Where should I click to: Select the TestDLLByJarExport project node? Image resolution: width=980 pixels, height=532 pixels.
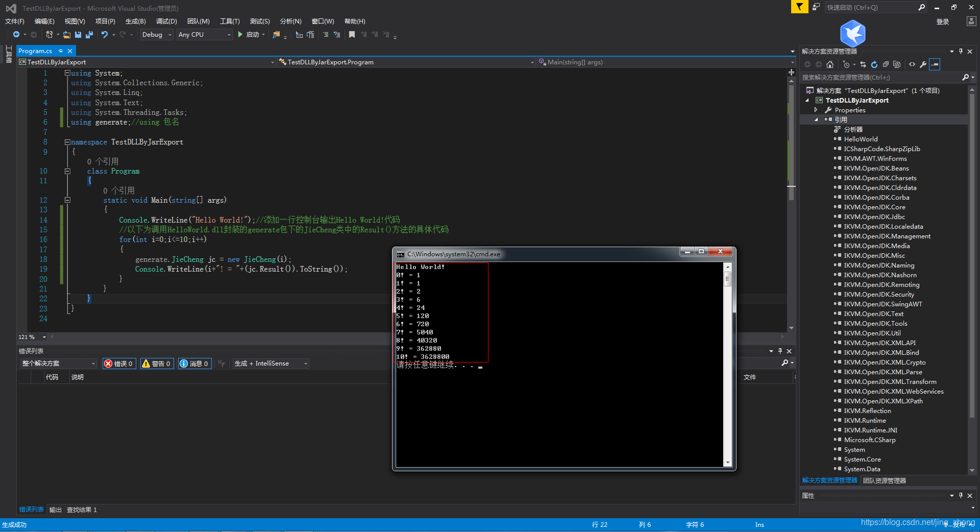click(x=857, y=101)
